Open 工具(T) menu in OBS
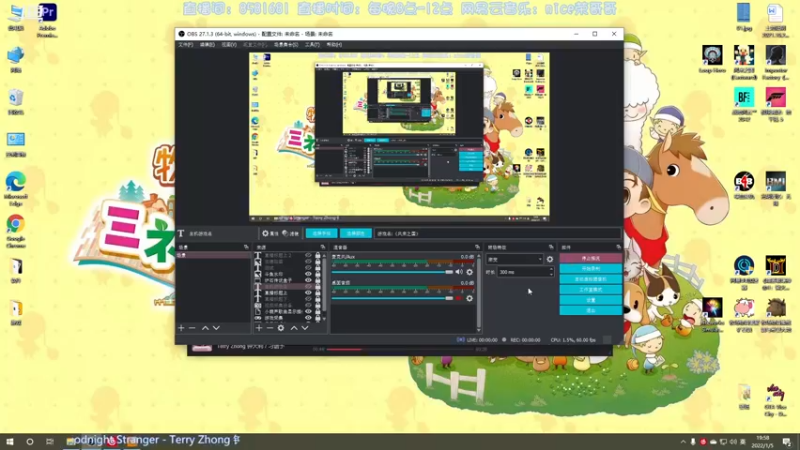 tap(312, 45)
